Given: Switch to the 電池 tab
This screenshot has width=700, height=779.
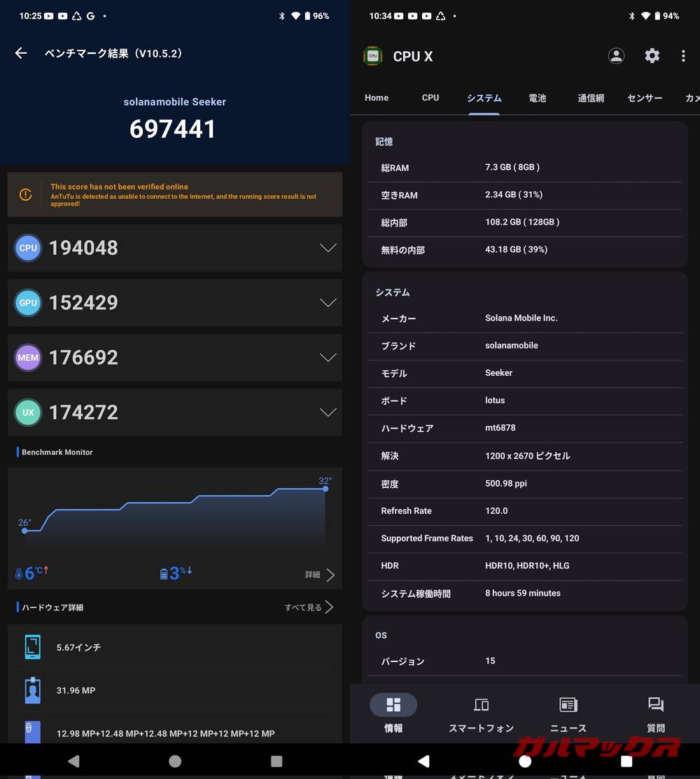Looking at the screenshot, I should coord(537,98).
